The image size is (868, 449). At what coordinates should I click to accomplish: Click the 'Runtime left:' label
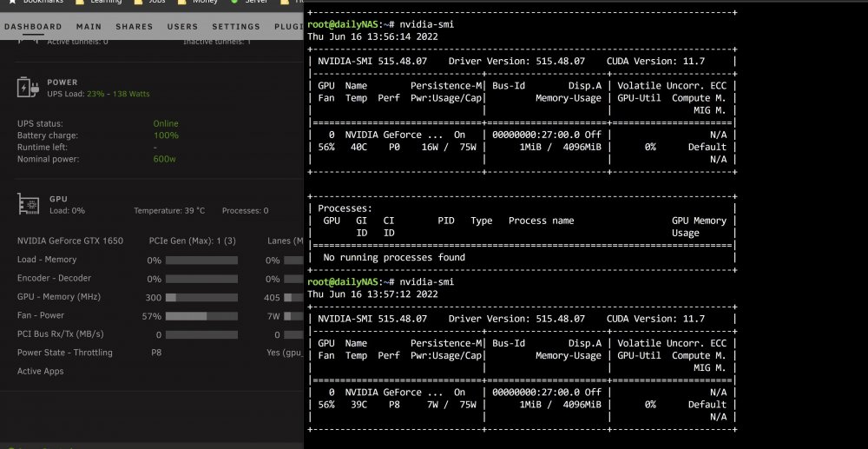pos(42,148)
